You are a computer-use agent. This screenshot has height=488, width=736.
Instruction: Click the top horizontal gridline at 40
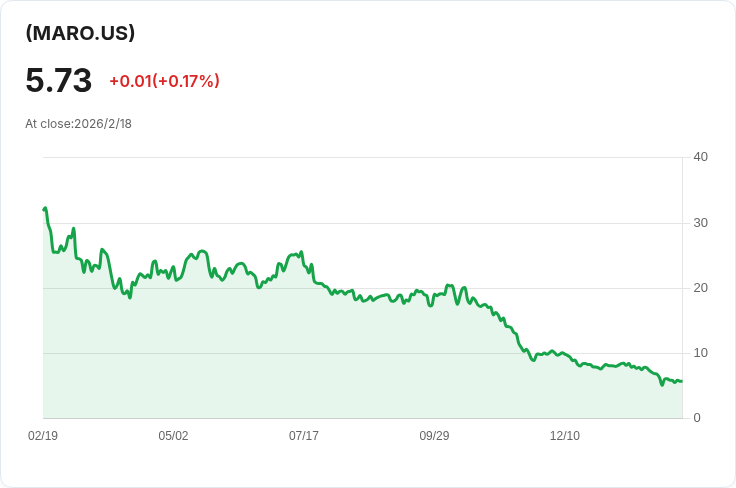coord(360,157)
